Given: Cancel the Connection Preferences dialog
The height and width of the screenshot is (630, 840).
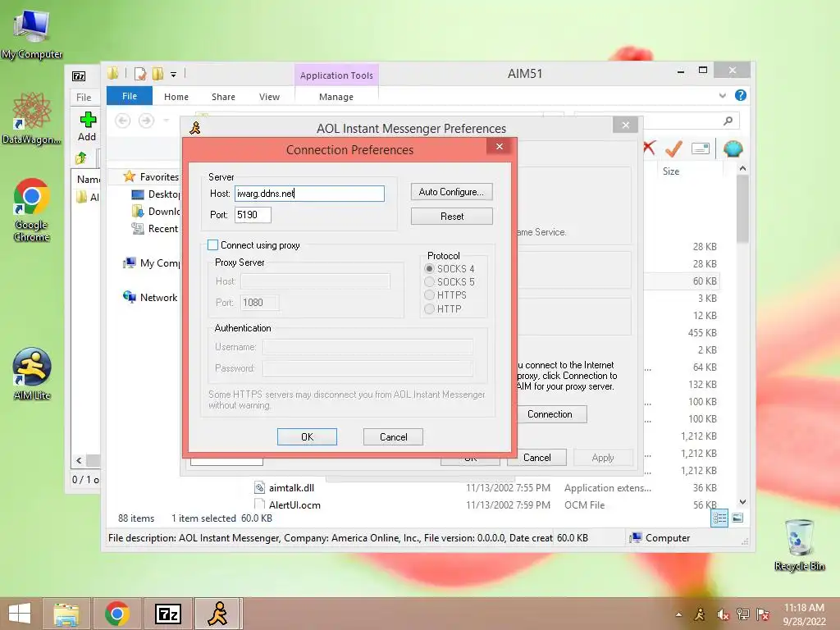Looking at the screenshot, I should tap(393, 437).
